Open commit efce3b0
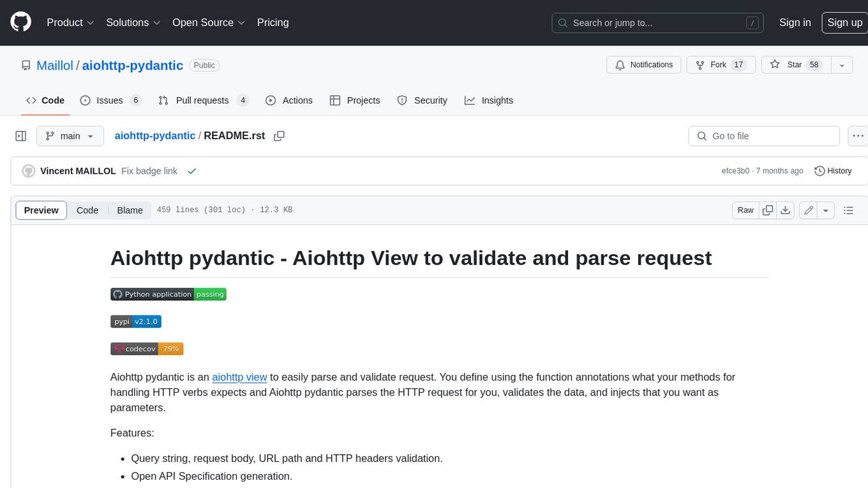 tap(735, 171)
